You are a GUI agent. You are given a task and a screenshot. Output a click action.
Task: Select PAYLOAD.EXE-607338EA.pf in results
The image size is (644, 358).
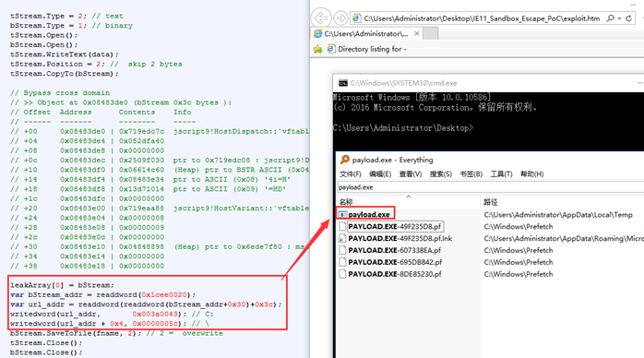pos(394,250)
